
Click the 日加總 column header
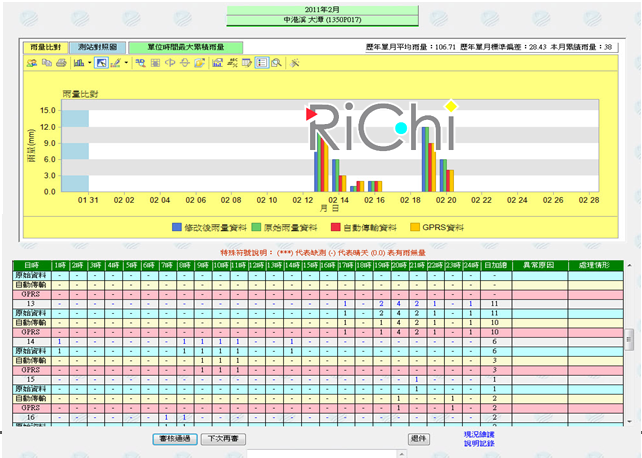pyautogui.click(x=495, y=266)
